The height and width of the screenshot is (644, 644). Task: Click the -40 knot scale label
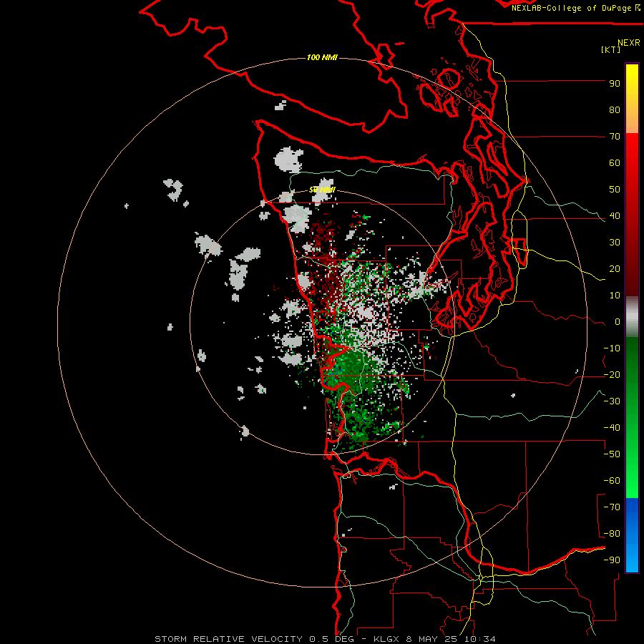point(612,428)
